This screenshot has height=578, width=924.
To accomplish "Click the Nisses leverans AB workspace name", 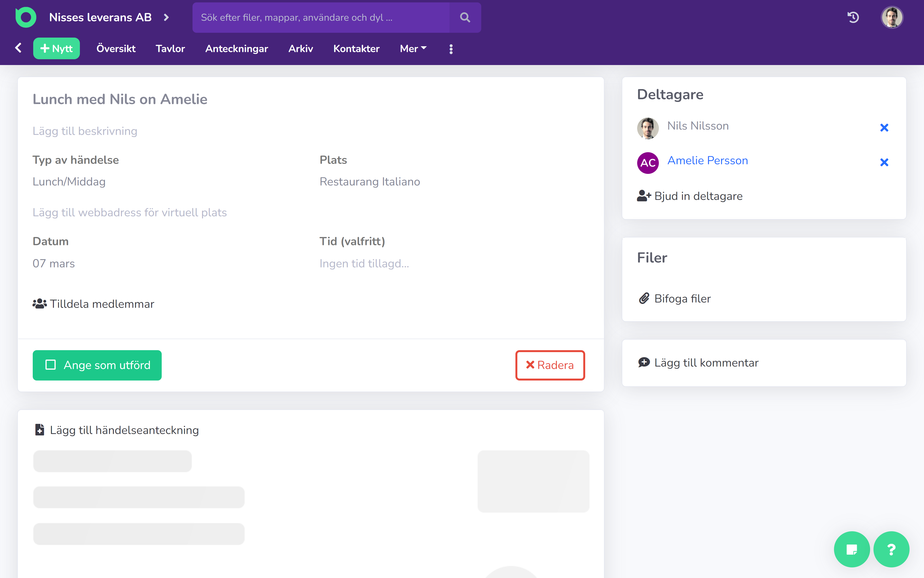I will coord(100,17).
